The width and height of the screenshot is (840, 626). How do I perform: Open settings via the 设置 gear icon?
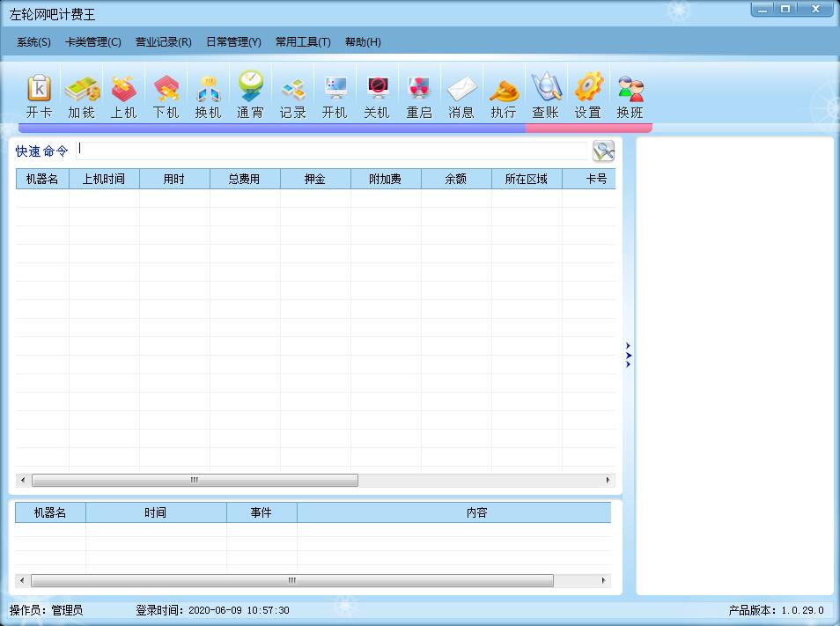coord(588,92)
